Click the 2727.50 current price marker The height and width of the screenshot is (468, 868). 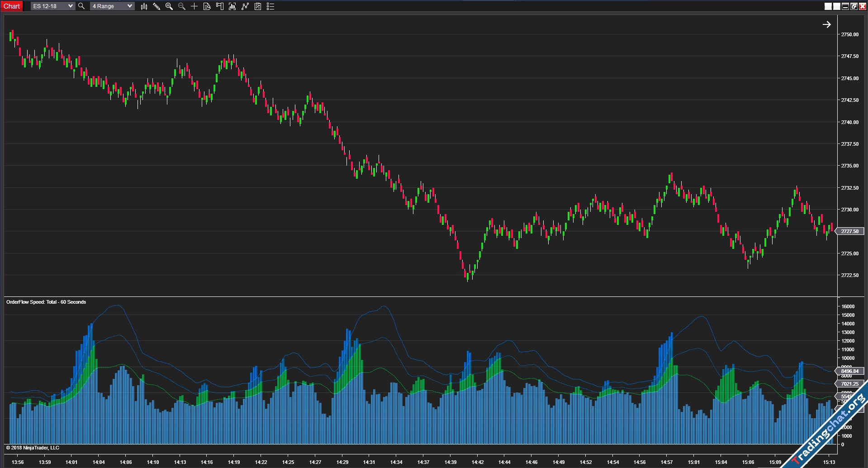pos(849,231)
